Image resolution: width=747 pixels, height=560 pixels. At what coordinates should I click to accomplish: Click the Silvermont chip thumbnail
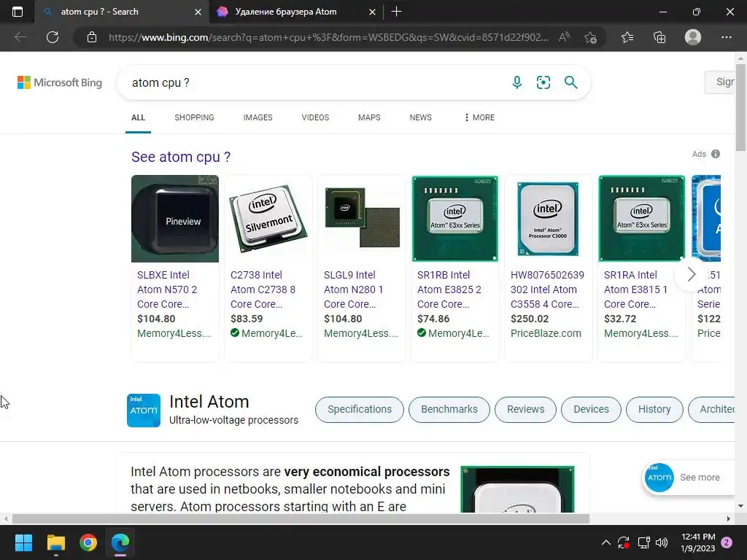pos(268,219)
